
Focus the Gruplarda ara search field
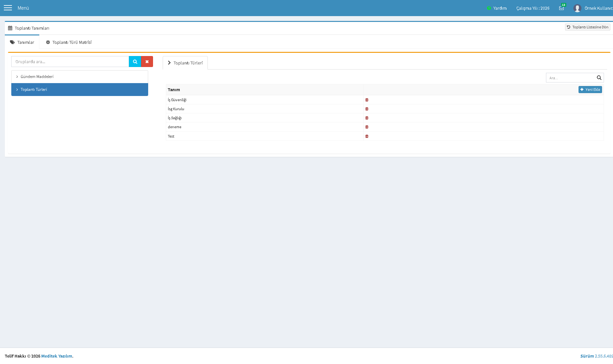coord(70,62)
